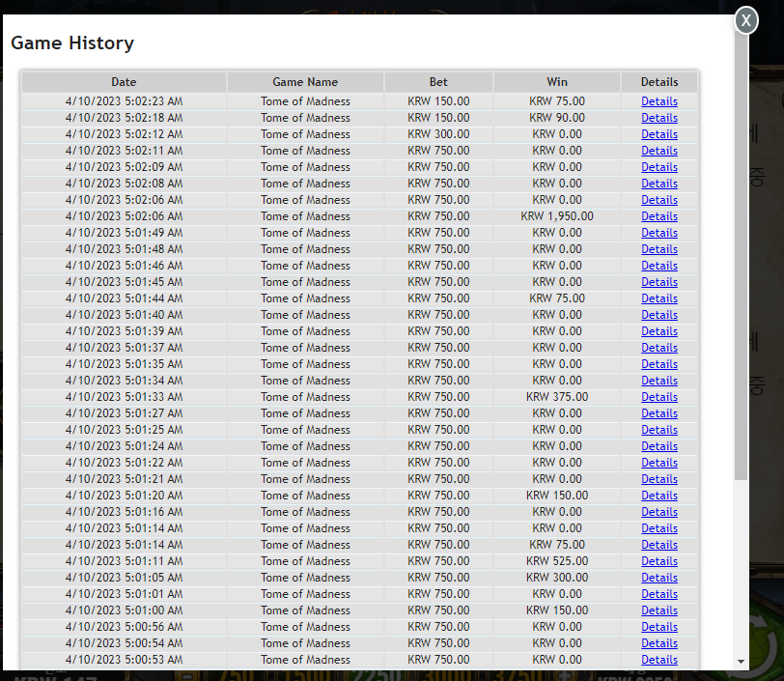The height and width of the screenshot is (681, 784).
Task: Select the date 4/10/2023 5:01:11 AM
Action: [124, 561]
